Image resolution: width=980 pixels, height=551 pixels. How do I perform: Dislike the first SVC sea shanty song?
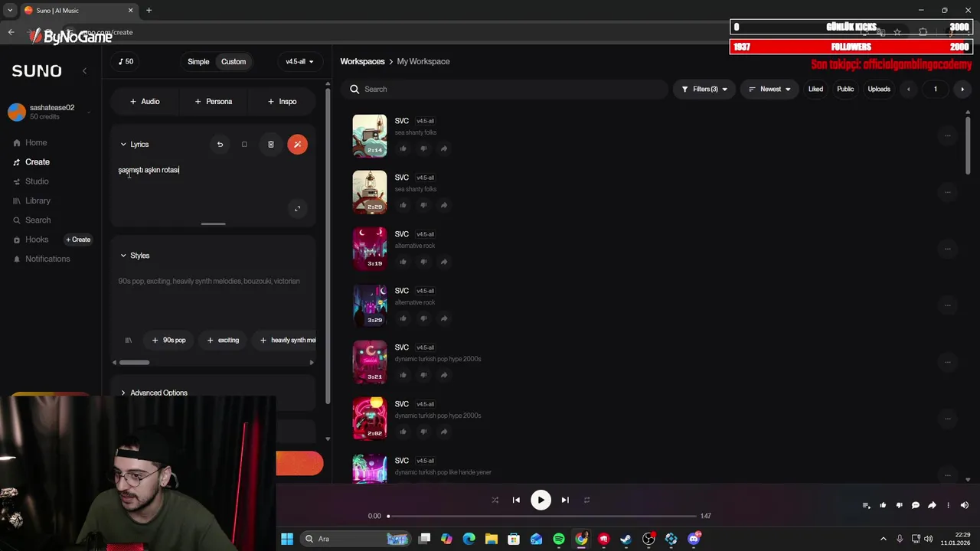click(x=423, y=148)
